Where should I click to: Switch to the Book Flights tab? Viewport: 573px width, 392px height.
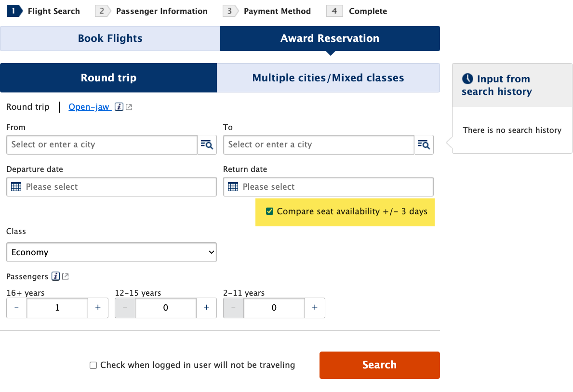tap(110, 39)
